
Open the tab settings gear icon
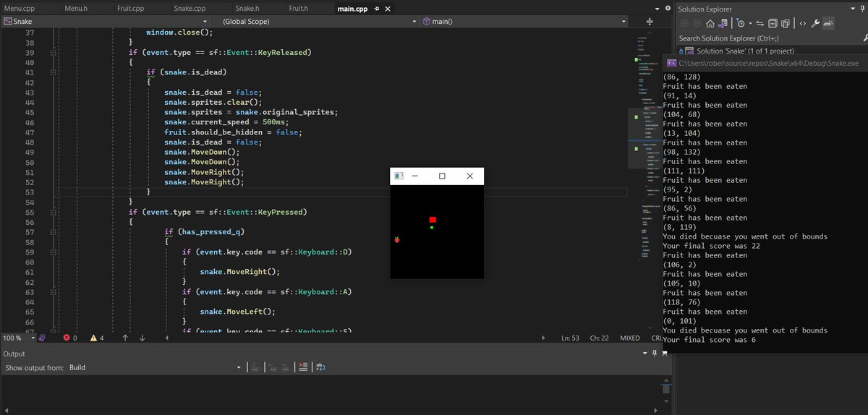(668, 8)
